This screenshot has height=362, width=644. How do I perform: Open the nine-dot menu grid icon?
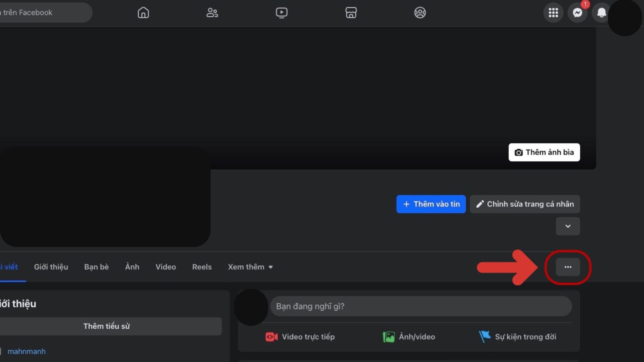[x=553, y=13]
